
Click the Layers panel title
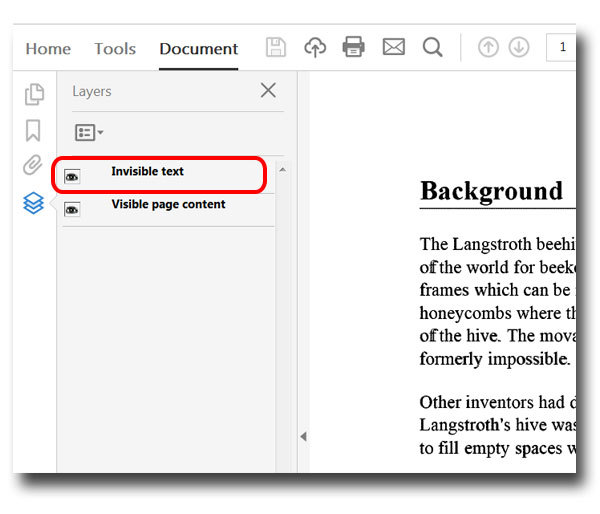click(x=92, y=91)
